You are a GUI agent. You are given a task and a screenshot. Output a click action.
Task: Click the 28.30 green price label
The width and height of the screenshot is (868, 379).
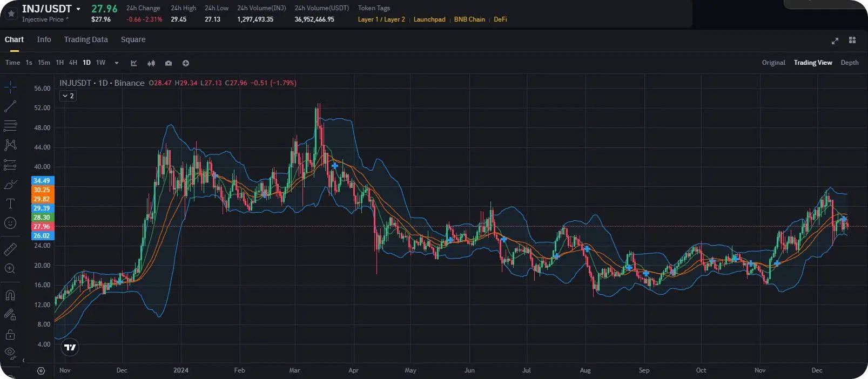point(42,218)
